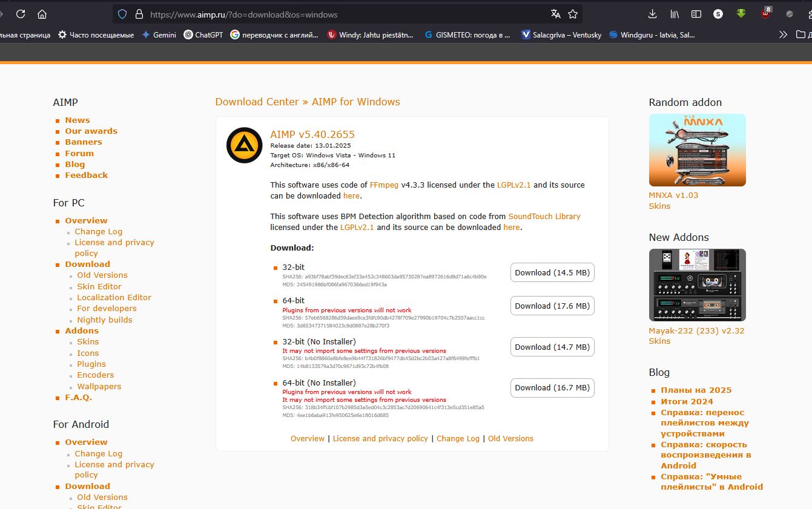Open the Итоги 2024 blog post
The height and width of the screenshot is (509, 812).
pyautogui.click(x=687, y=401)
